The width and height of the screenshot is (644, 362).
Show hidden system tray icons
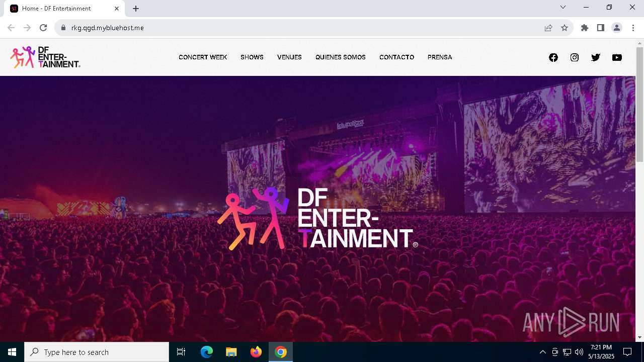point(543,352)
